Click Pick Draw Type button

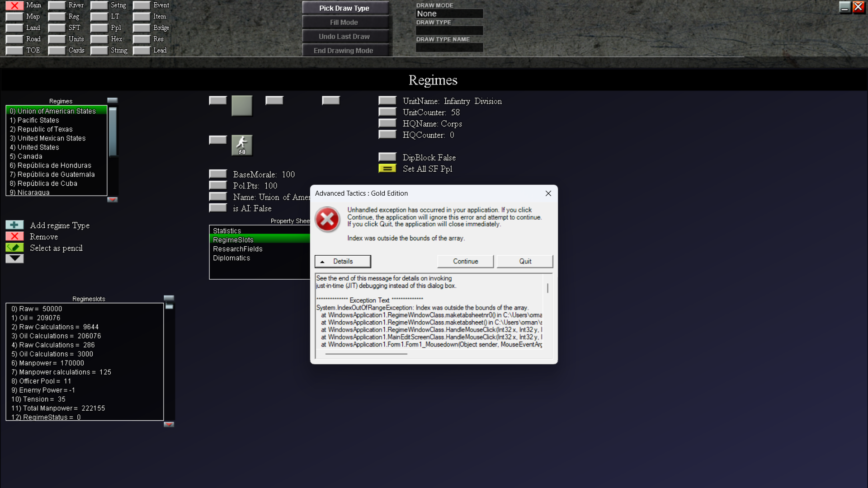pos(344,8)
